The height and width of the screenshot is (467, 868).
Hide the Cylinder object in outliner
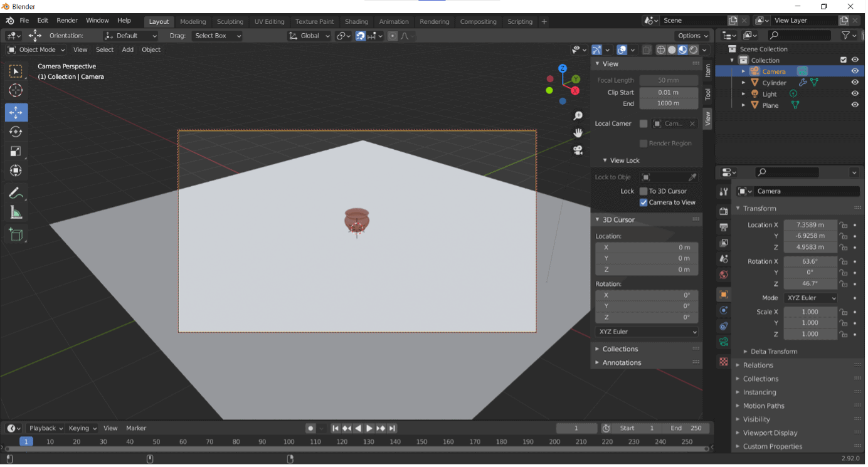pyautogui.click(x=855, y=83)
